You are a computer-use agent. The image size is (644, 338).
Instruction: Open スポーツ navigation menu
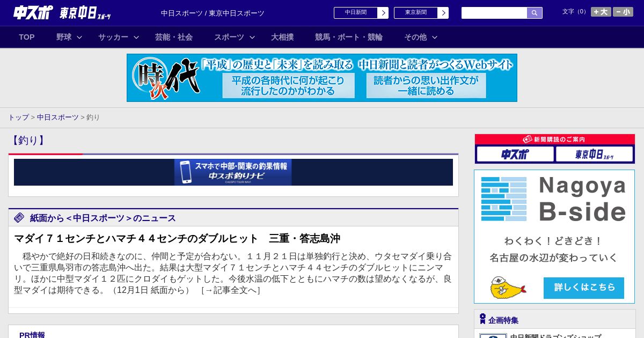[x=229, y=37]
